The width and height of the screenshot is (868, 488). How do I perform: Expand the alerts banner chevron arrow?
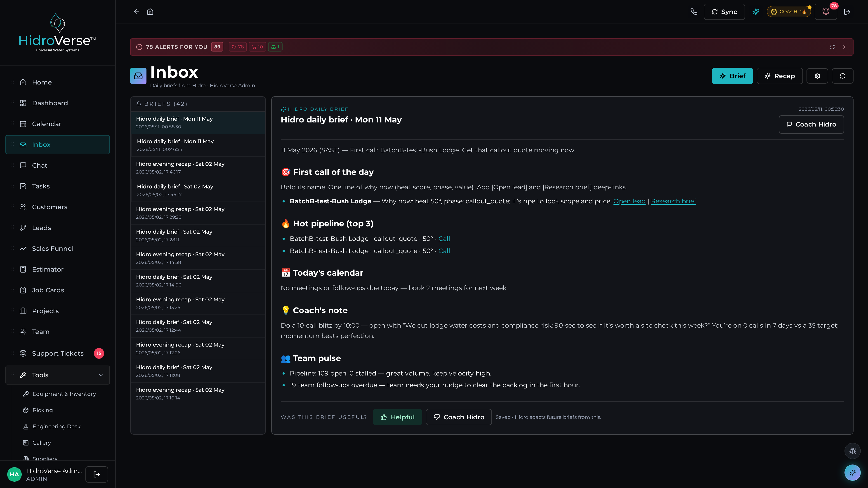(844, 47)
